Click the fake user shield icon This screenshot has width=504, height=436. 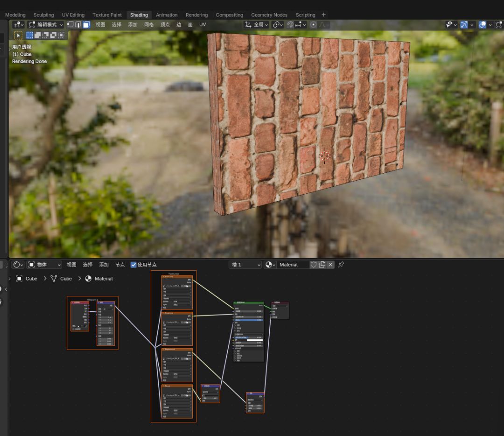coord(314,265)
